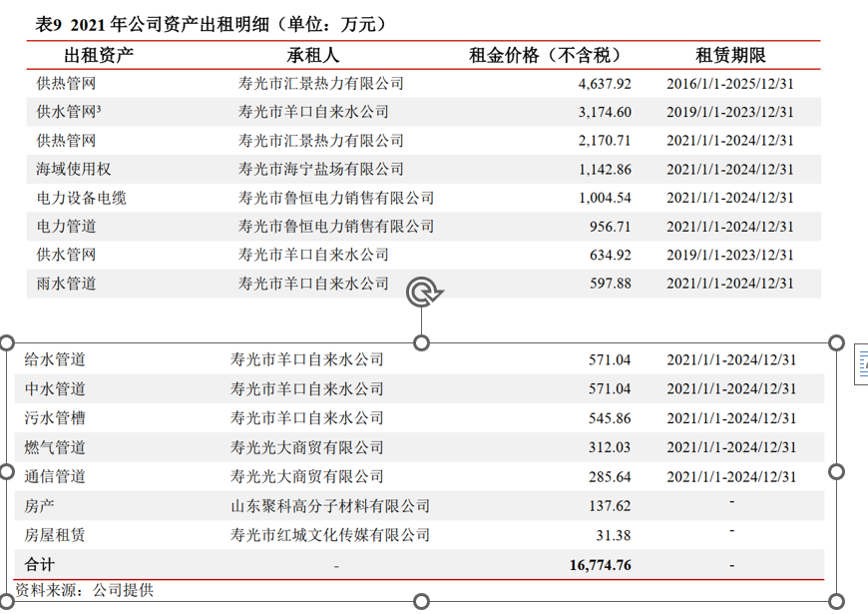Click the asset cell 房屋租赁
Screen dimensions: 868x614
click(x=54, y=535)
